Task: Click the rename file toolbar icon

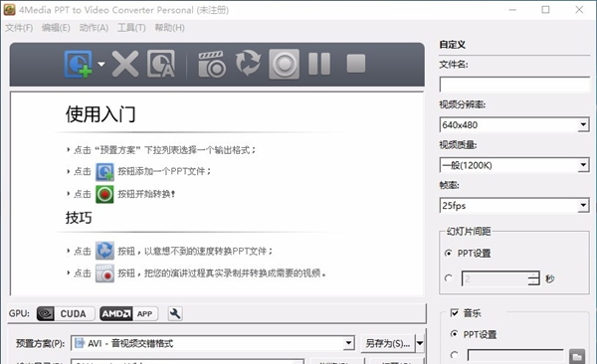Action: pos(161,64)
